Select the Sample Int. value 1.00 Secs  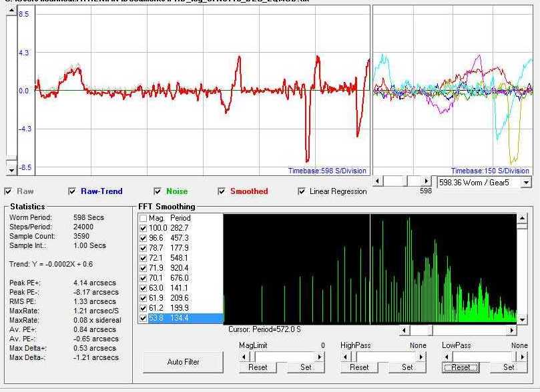[89, 245]
